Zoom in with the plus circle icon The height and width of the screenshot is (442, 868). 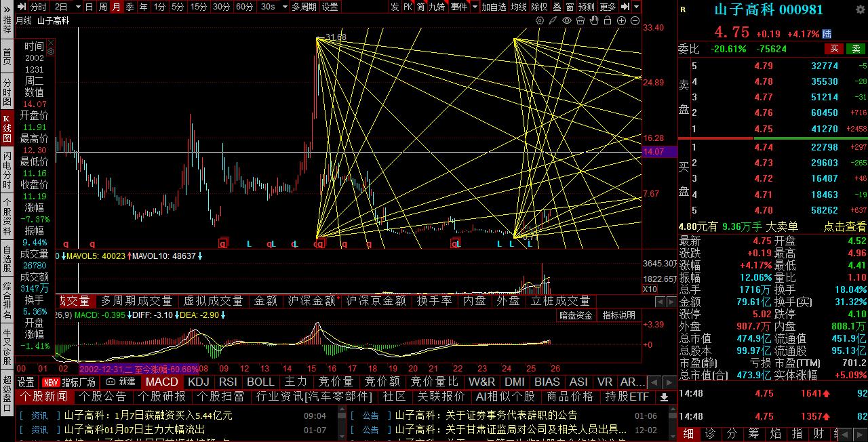coord(621,21)
